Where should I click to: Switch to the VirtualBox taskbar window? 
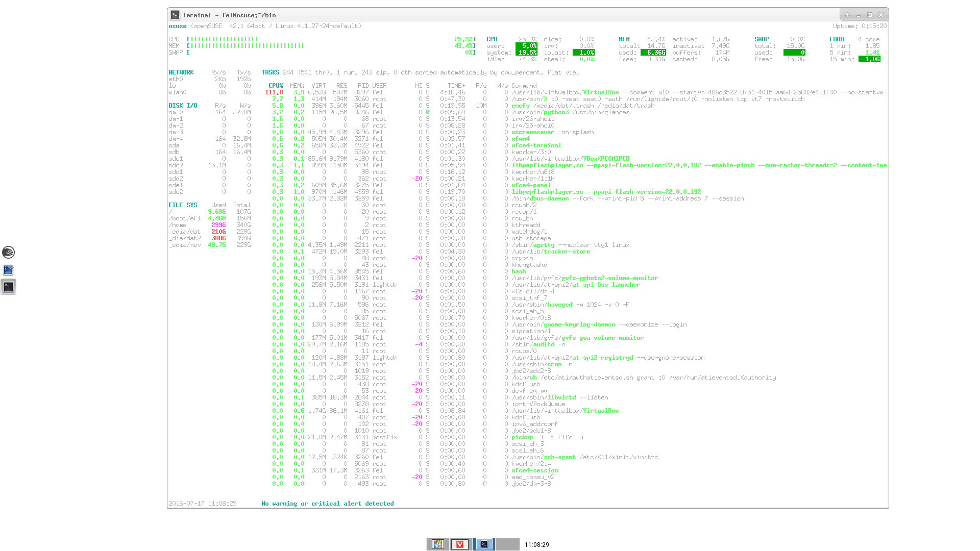[437, 544]
